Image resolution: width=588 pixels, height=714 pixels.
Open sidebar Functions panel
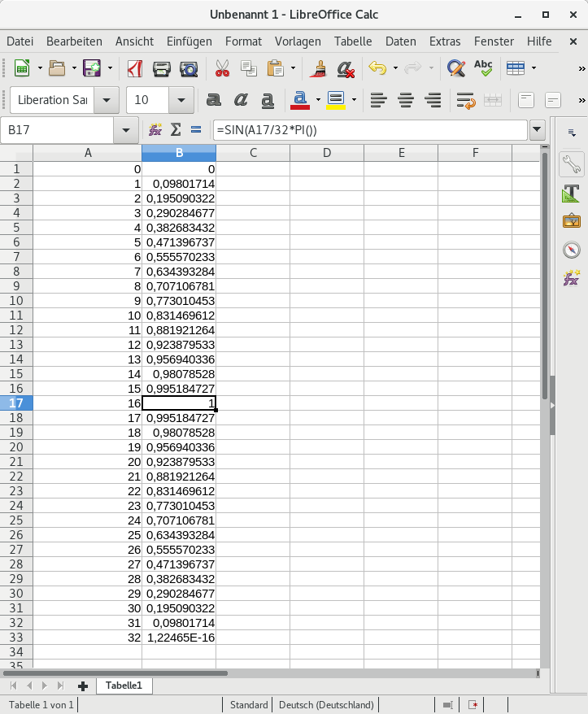click(x=572, y=278)
